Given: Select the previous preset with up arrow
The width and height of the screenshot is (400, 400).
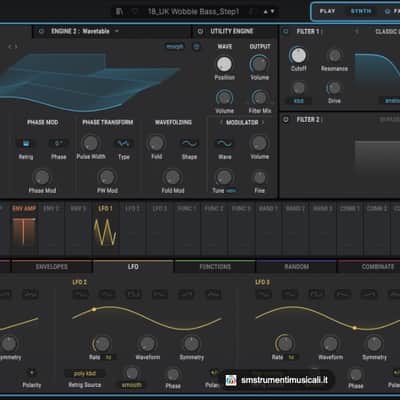Looking at the screenshot, I should click(266, 12).
